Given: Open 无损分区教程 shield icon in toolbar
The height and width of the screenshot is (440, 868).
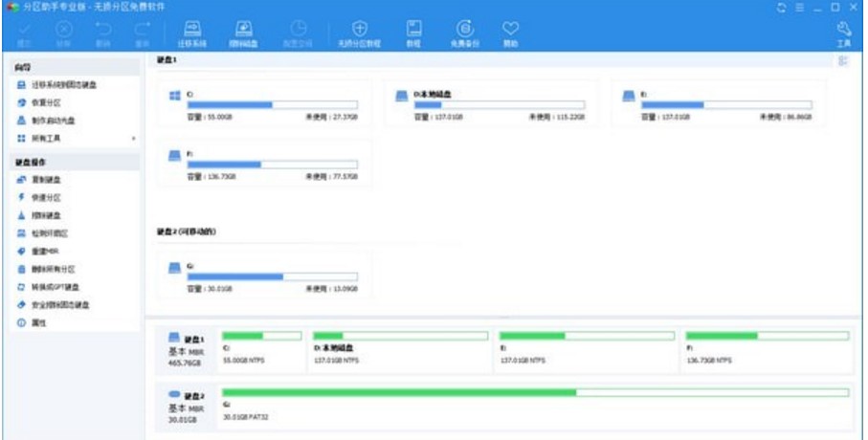Looking at the screenshot, I should (x=359, y=34).
